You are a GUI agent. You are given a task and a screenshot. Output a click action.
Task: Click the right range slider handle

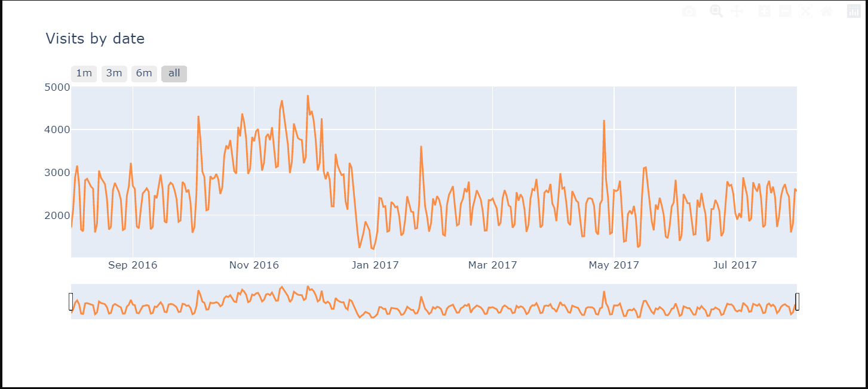coord(797,302)
